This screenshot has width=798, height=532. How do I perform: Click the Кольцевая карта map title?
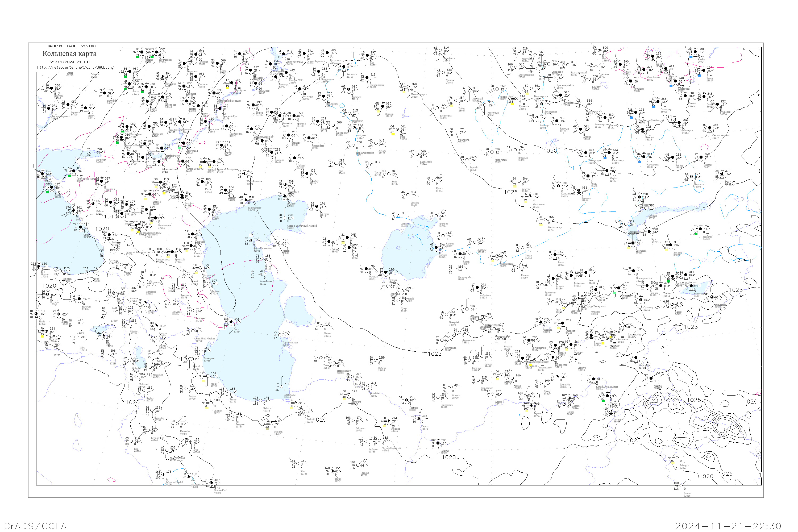click(69, 54)
